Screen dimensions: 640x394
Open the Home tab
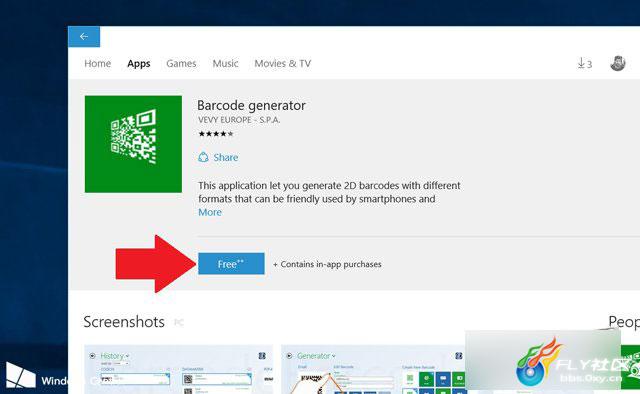(x=98, y=64)
